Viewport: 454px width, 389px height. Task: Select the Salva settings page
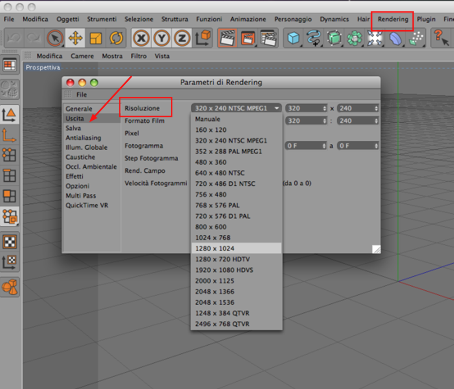pyautogui.click(x=73, y=128)
